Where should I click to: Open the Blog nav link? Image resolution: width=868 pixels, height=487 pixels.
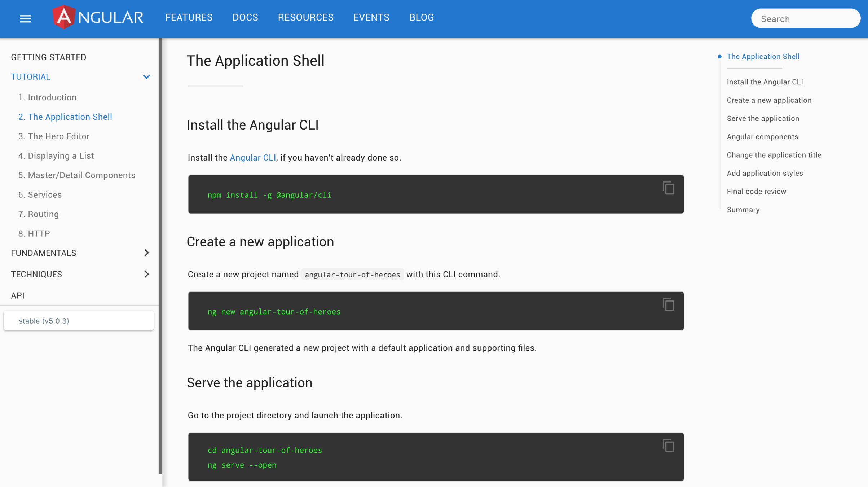click(421, 17)
